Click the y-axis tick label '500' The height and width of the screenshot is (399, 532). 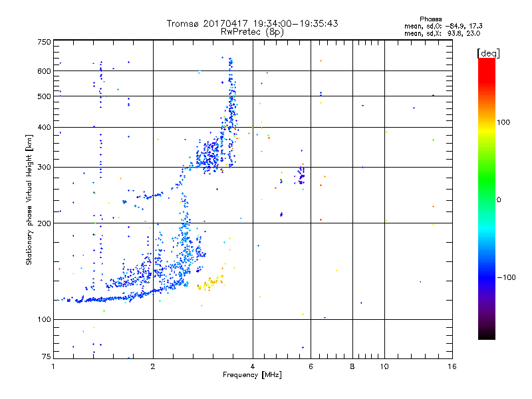(45, 96)
